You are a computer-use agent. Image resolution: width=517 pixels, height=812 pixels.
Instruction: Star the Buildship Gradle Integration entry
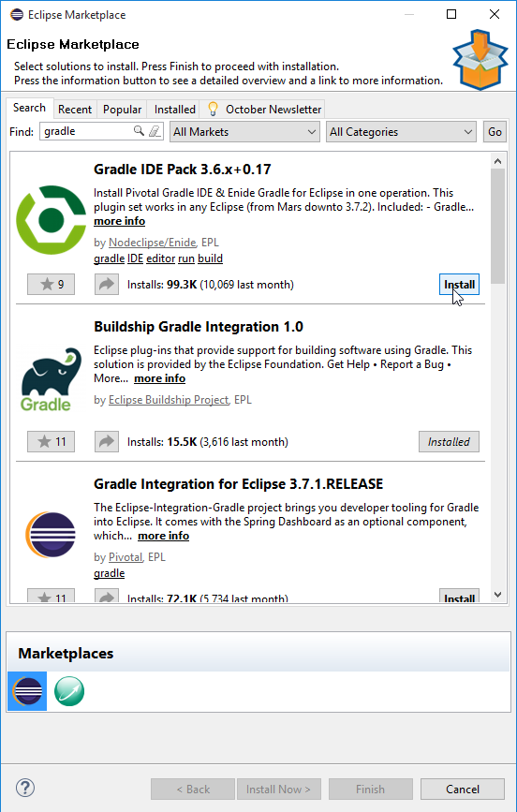click(51, 442)
